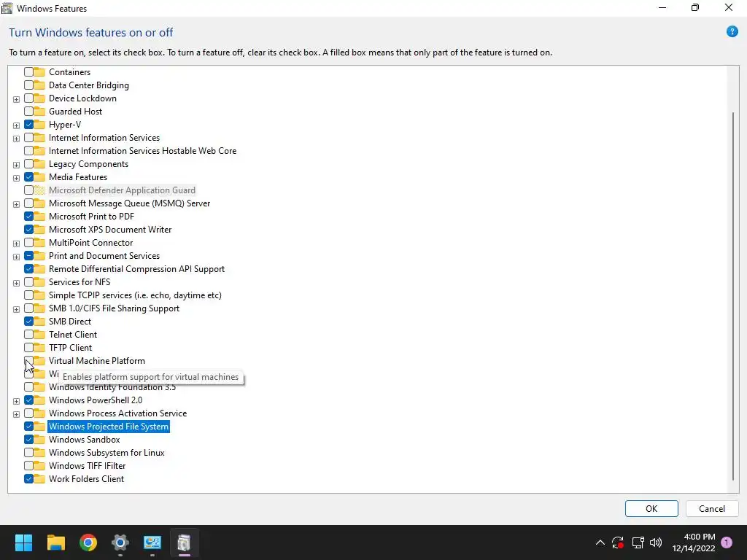The height and width of the screenshot is (560, 747).
Task: Select the Windows Projected File System label
Action: click(x=109, y=426)
